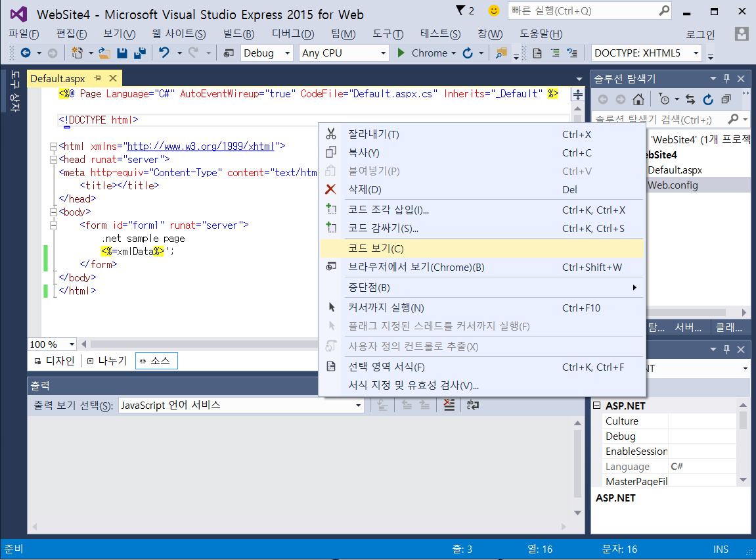Choose '브라우저에서 보기(Chrome)' from context menu
The image size is (756, 560).
(x=416, y=267)
